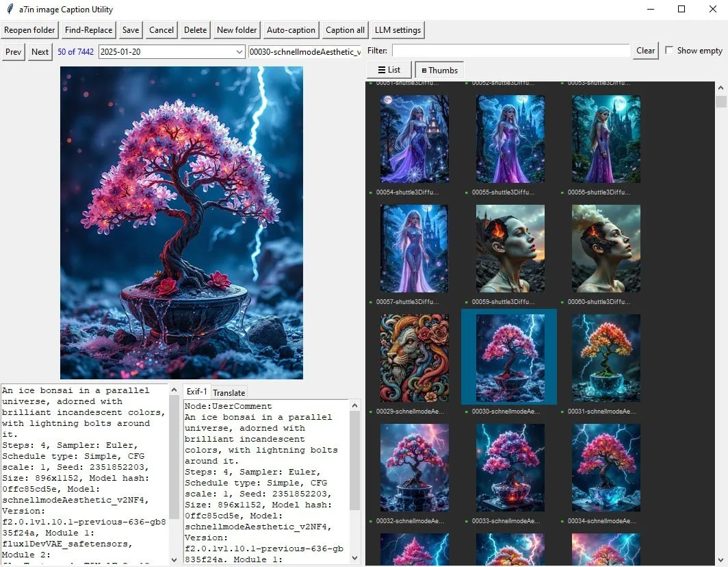Click into the Filter input field
The height and width of the screenshot is (567, 728).
point(510,51)
